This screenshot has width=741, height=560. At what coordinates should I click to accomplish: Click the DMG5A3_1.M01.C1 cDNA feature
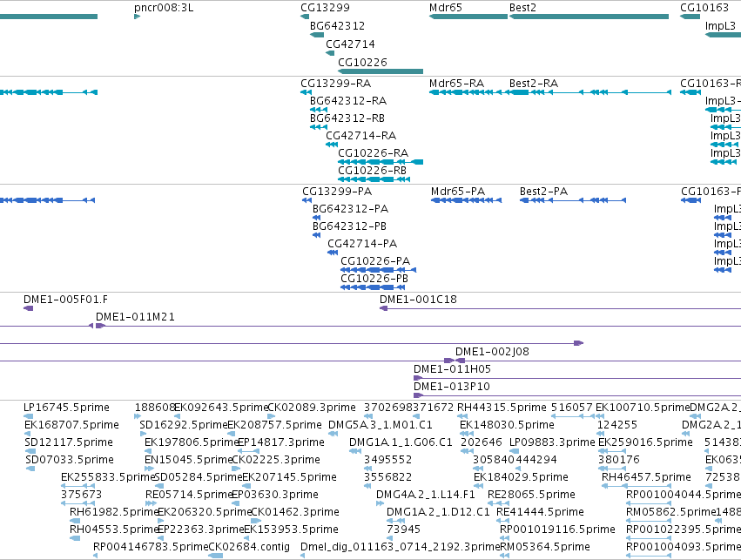click(x=333, y=434)
